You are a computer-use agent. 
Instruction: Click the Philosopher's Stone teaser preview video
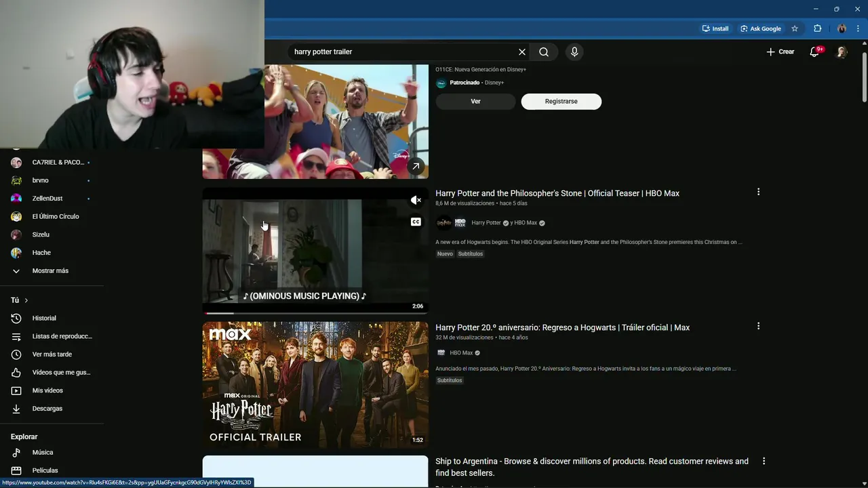pos(315,251)
